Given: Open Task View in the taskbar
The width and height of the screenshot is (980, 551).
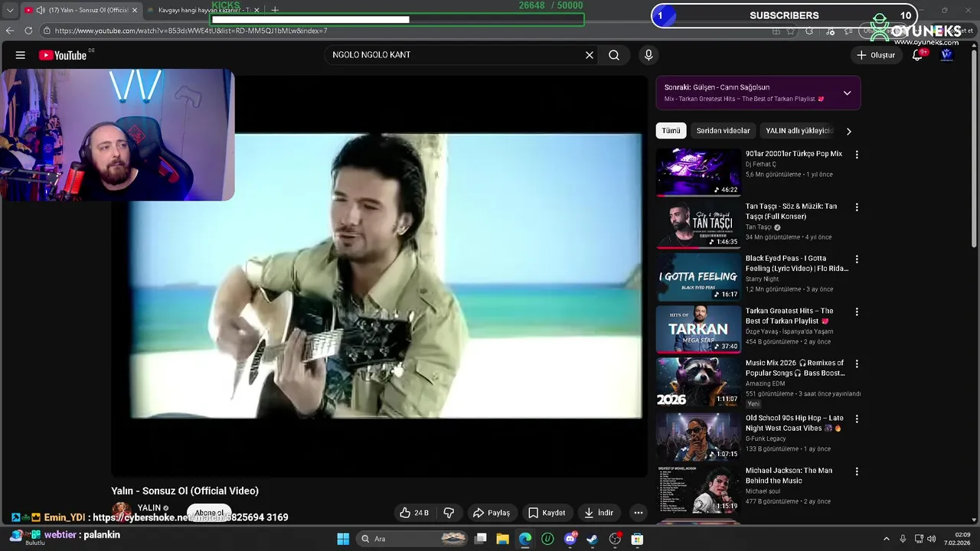Looking at the screenshot, I should tap(480, 539).
